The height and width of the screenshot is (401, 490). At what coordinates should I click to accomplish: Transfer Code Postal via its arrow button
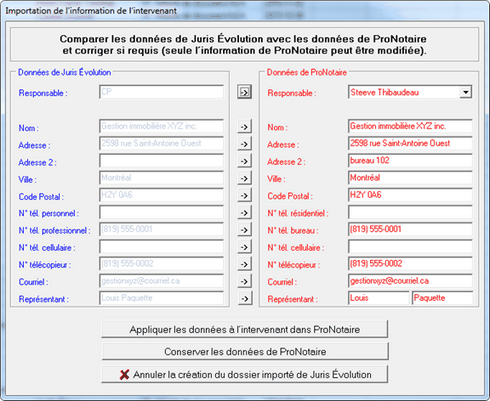point(244,195)
